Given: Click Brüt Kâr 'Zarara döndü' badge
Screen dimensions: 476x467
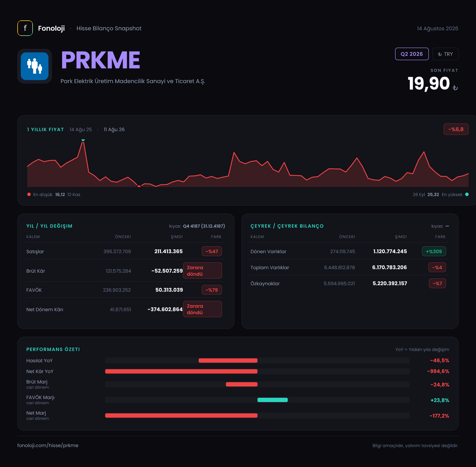Looking at the screenshot, I should click(x=202, y=271).
